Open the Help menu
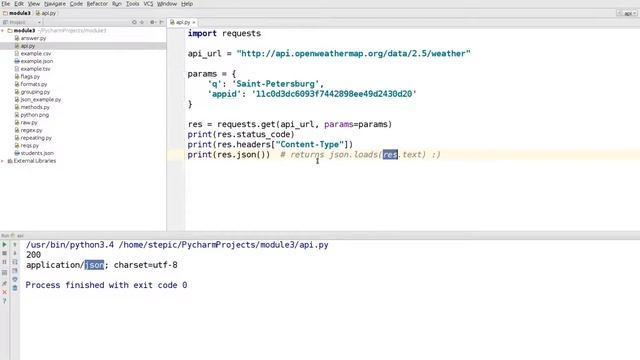Screen dimensions: 640x360 [187, 4]
